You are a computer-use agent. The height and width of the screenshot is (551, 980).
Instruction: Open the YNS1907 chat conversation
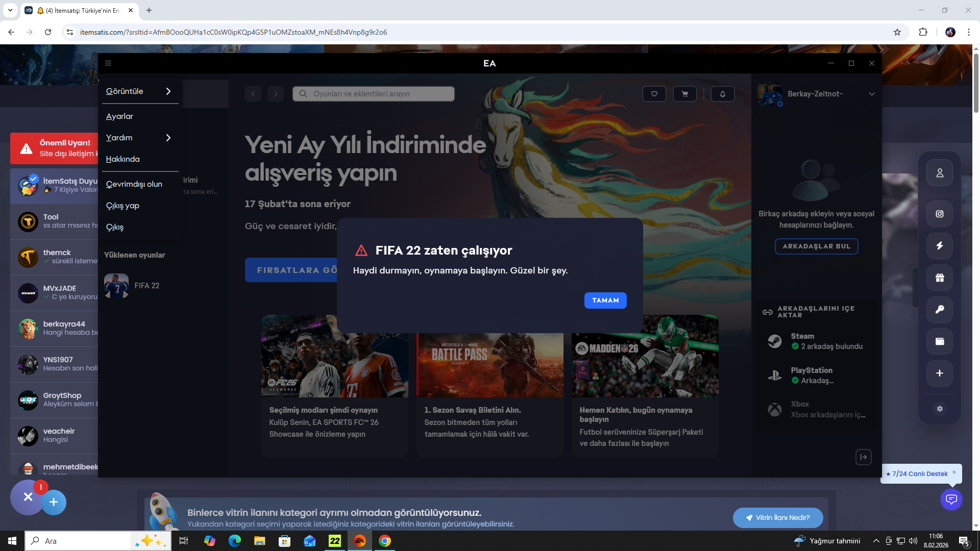[54, 364]
